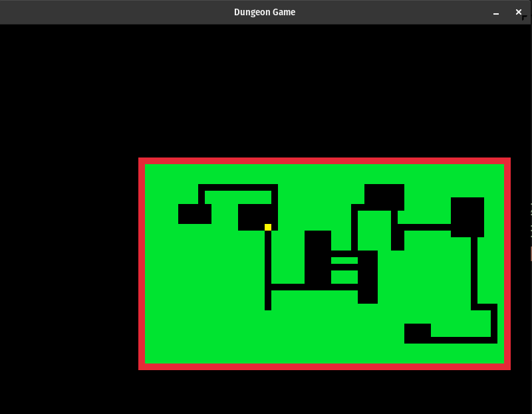Click the red top border of the dungeon
This screenshot has width=532, height=414.
pyautogui.click(x=324, y=161)
